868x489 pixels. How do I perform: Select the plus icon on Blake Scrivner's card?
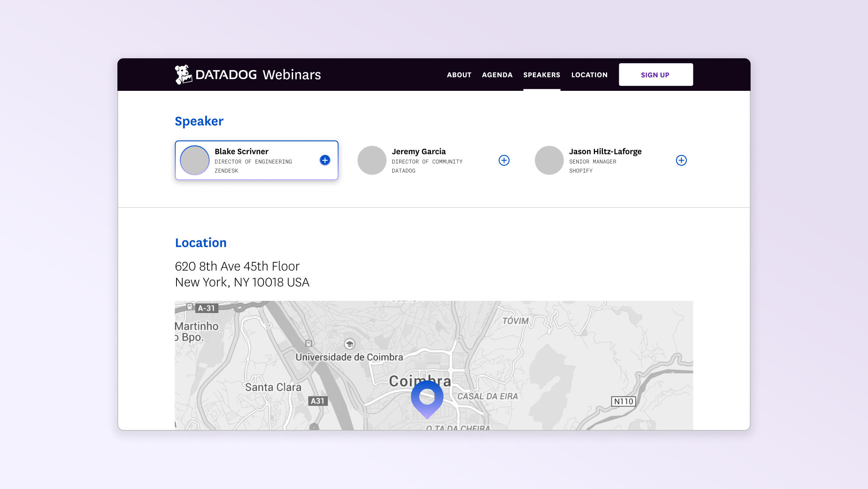[325, 160]
